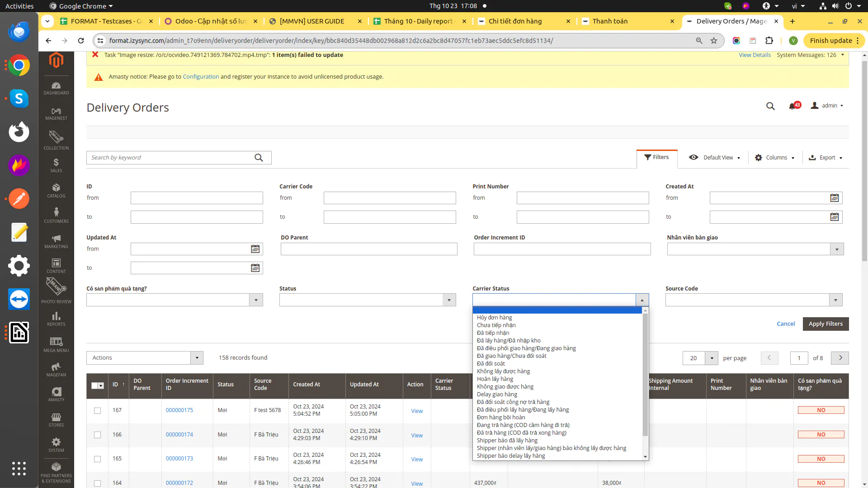Open the Sales menu in the sidebar

[x=56, y=165]
